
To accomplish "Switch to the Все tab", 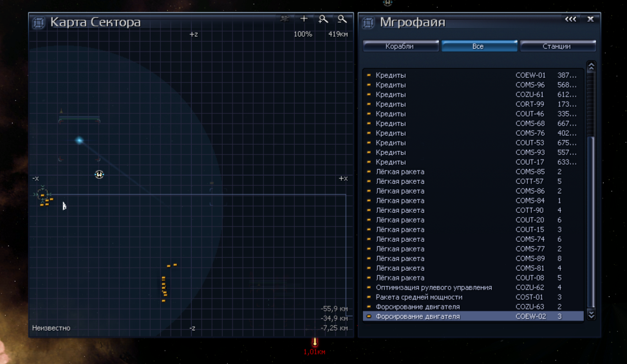I will (x=479, y=46).
